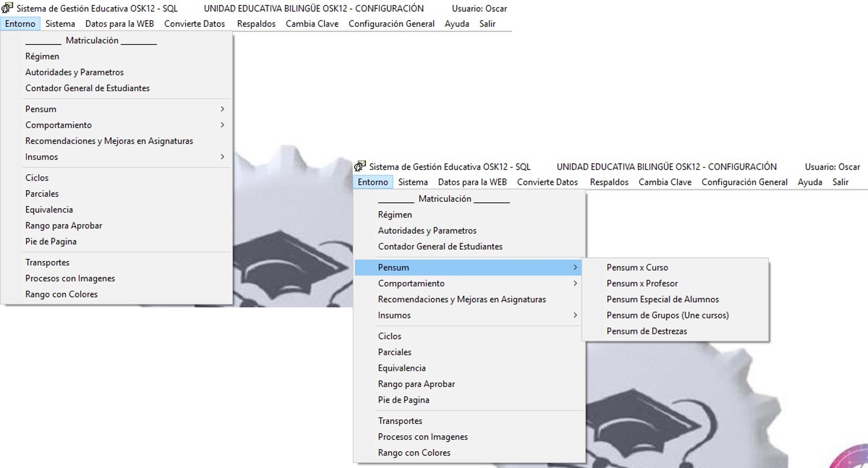Open Ayuda in the lower-right window's menu bar

[x=810, y=182]
